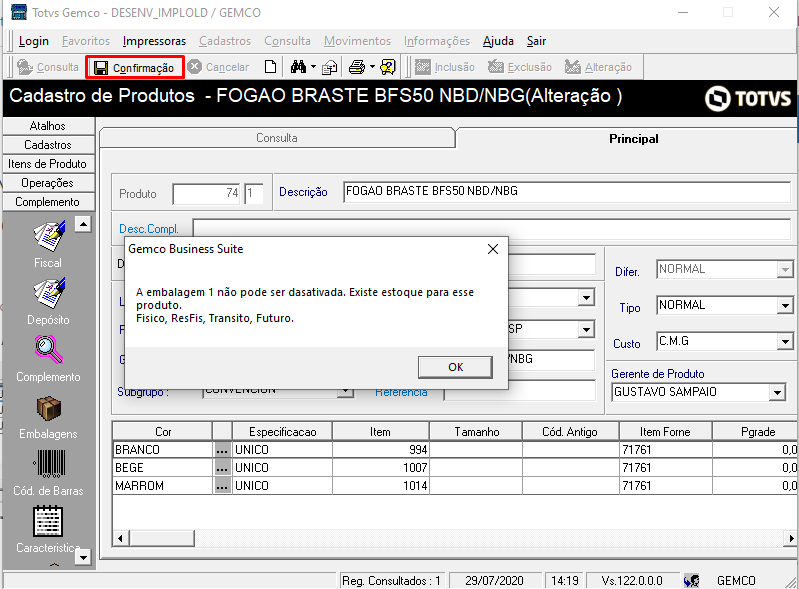
Task: Open the printer dropdown arrow
Action: pyautogui.click(x=372, y=67)
